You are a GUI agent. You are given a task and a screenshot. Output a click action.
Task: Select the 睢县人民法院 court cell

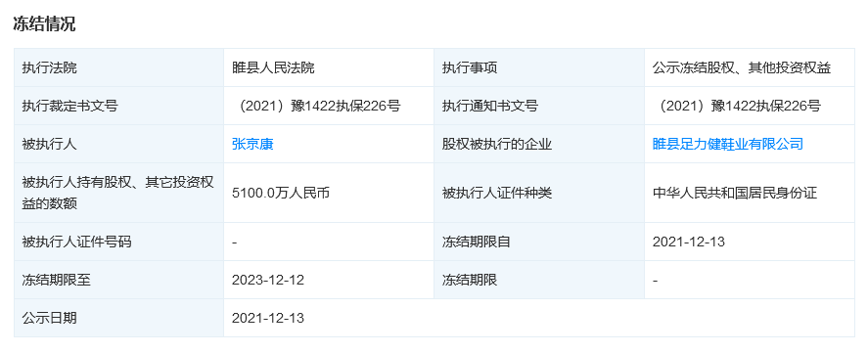pyautogui.click(x=329, y=68)
